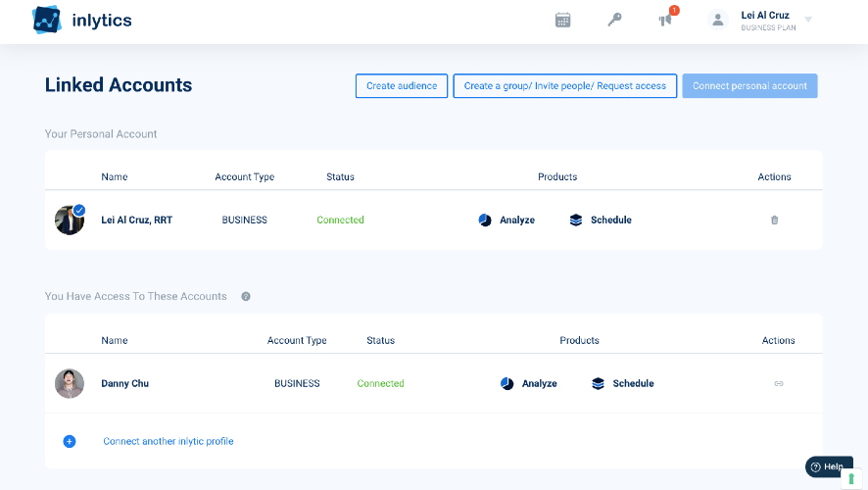Click the user profile avatar icon
Image resolution: width=868 pixels, height=490 pixels.
click(718, 20)
